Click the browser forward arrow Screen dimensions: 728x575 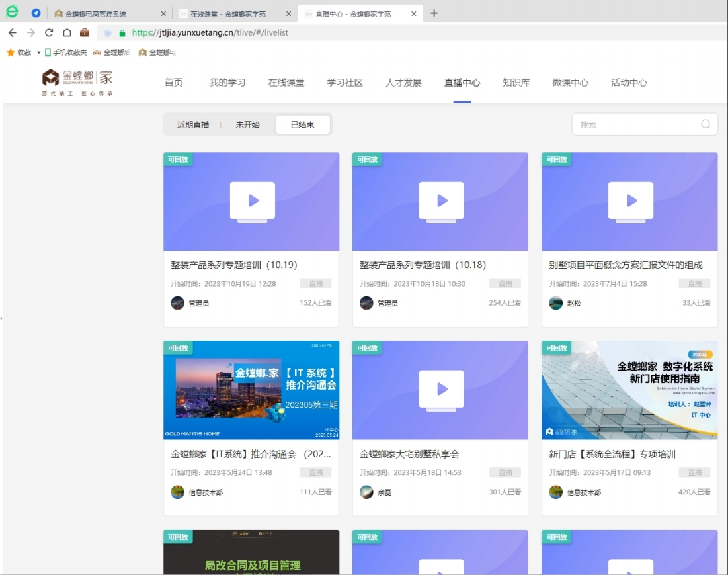pyautogui.click(x=30, y=33)
